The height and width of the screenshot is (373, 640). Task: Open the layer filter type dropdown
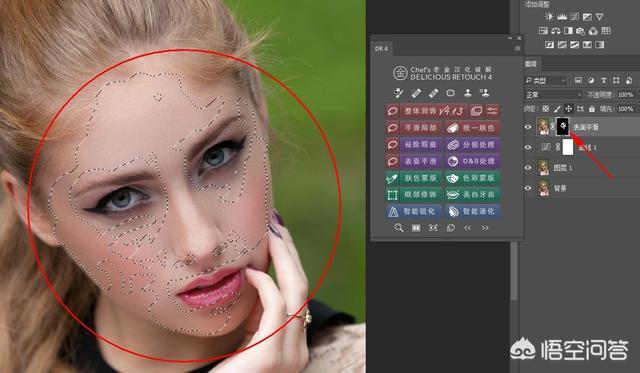547,80
